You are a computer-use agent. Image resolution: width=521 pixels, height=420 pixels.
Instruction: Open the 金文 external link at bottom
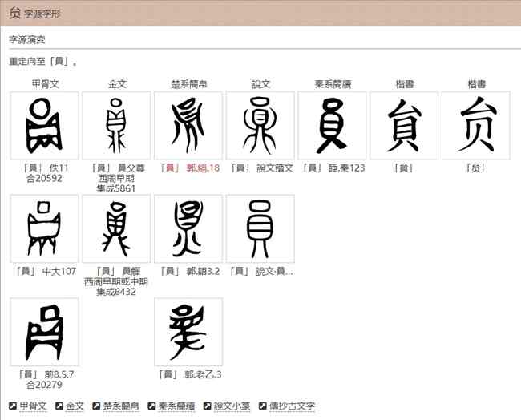(x=75, y=406)
